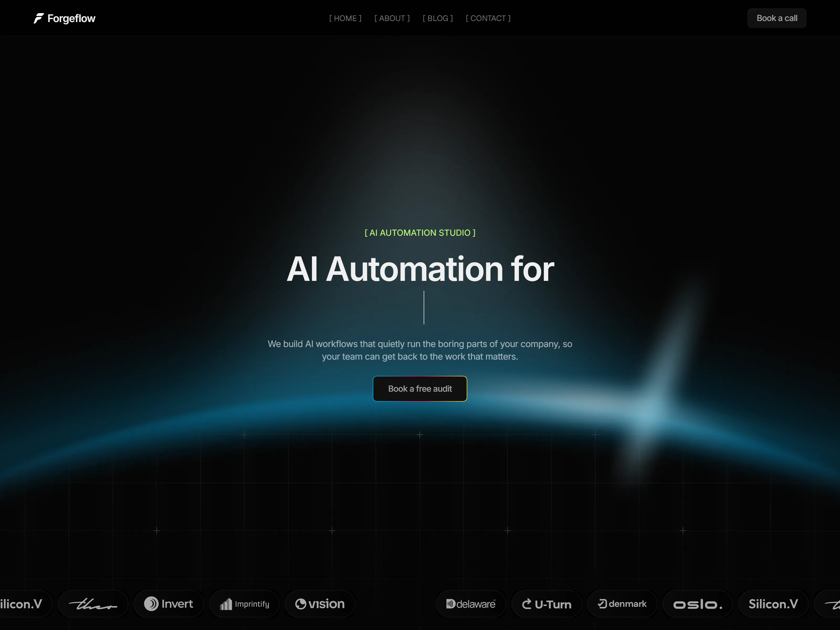Click the Book a free audit button

(420, 388)
